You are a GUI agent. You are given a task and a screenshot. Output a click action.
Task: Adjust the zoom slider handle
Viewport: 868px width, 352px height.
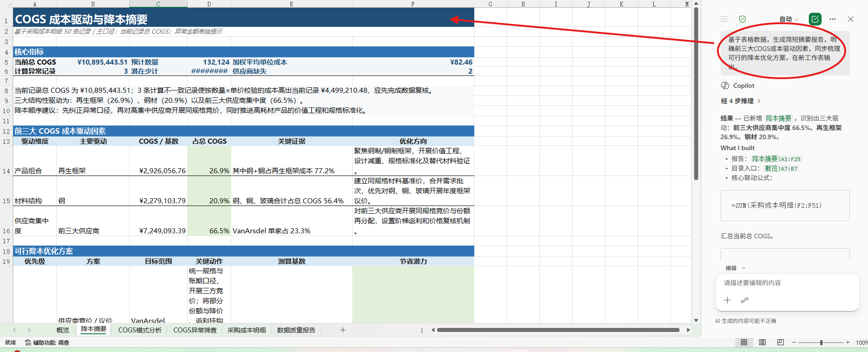click(x=821, y=342)
